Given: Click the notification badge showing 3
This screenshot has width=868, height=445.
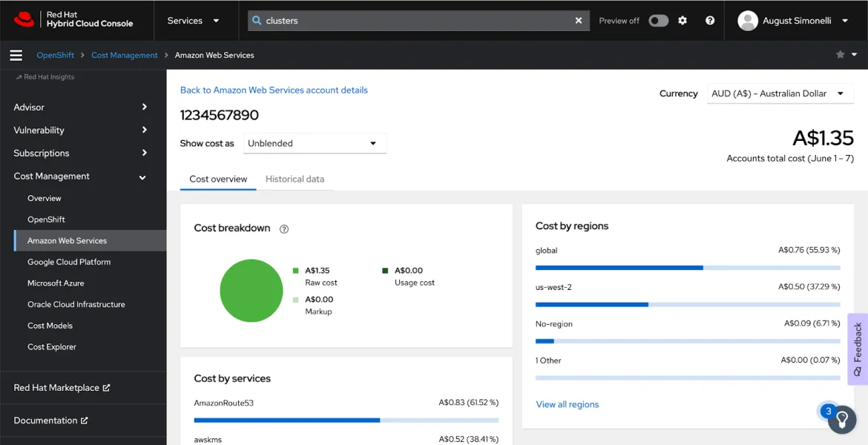Looking at the screenshot, I should point(827,411).
